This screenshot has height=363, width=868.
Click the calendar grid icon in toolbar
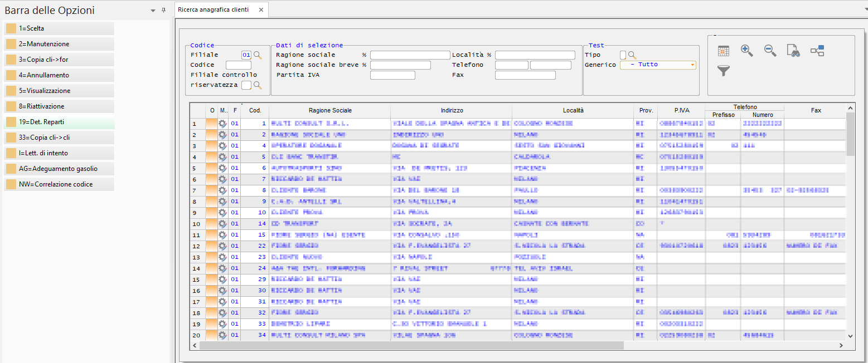coord(724,51)
